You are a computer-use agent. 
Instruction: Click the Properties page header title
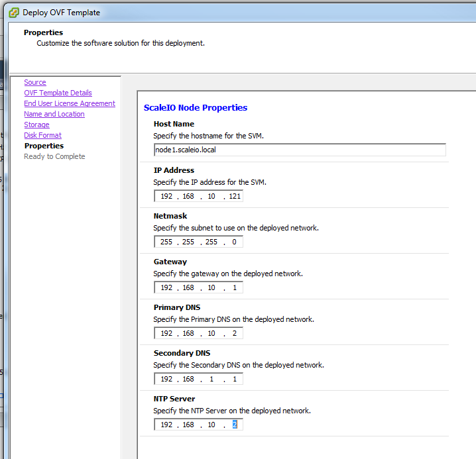click(x=43, y=32)
